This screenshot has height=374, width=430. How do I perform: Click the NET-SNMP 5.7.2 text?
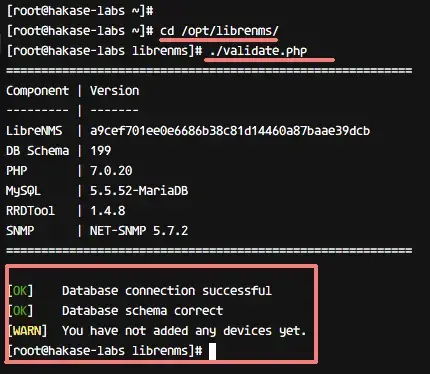(139, 231)
